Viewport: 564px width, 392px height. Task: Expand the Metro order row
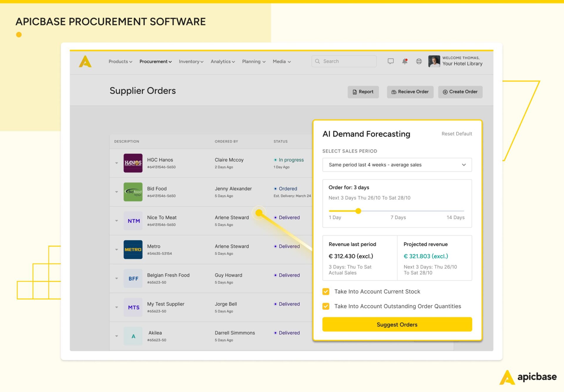click(x=117, y=249)
